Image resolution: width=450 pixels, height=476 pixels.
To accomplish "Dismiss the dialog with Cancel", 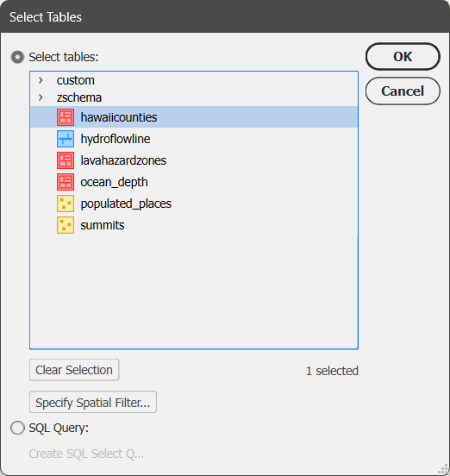I will coord(403,91).
